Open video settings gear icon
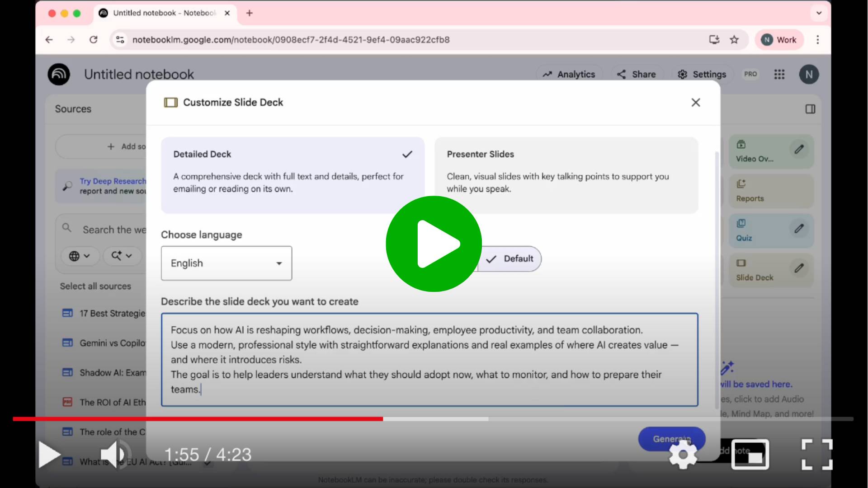Screen dimensions: 868x488 pyautogui.click(x=683, y=455)
